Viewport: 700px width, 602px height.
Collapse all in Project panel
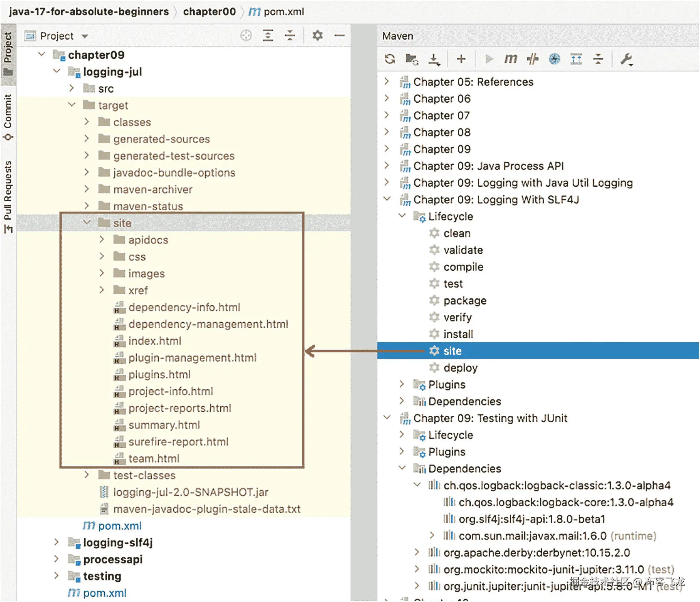(x=290, y=36)
